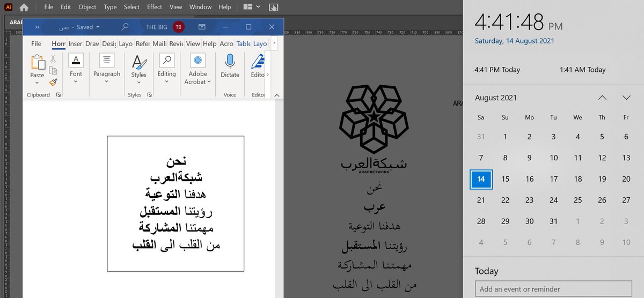
Task: Click Illustrator's touch workspace icon
Action: 274,8
